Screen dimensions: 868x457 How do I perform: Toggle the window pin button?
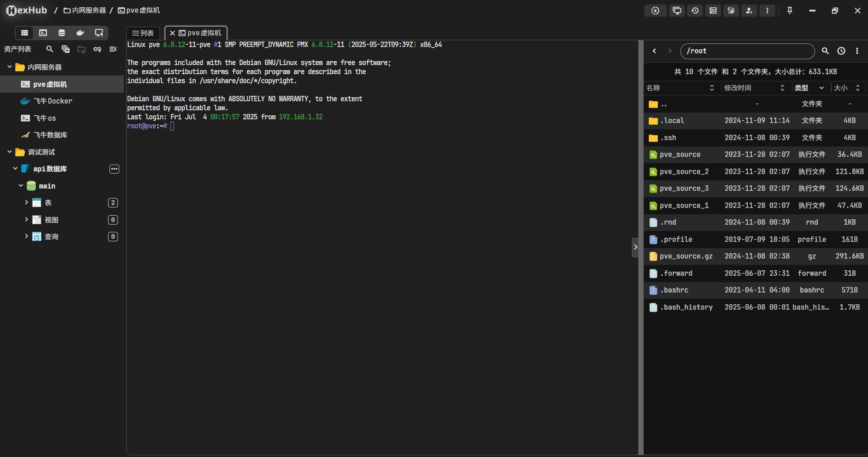click(790, 10)
